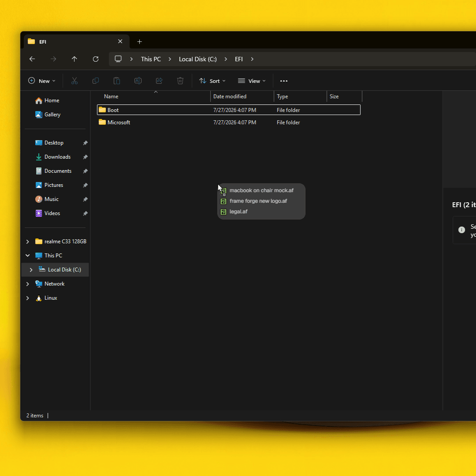The height and width of the screenshot is (476, 476).
Task: Click the Delete trash icon
Action: point(180,81)
